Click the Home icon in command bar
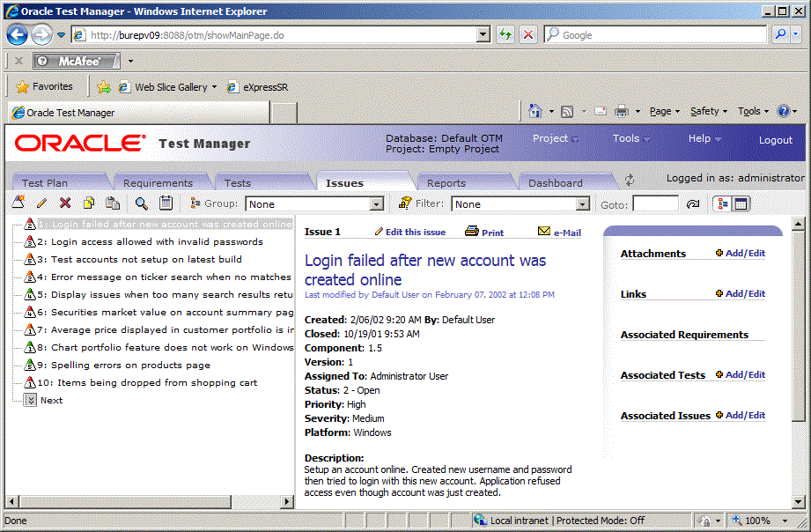This screenshot has height=532, width=811. [535, 111]
